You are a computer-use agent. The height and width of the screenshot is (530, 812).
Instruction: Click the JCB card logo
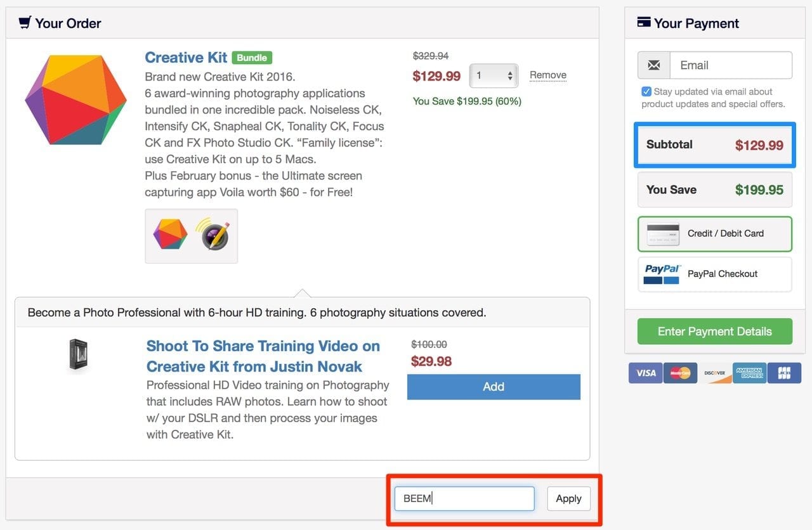click(784, 373)
